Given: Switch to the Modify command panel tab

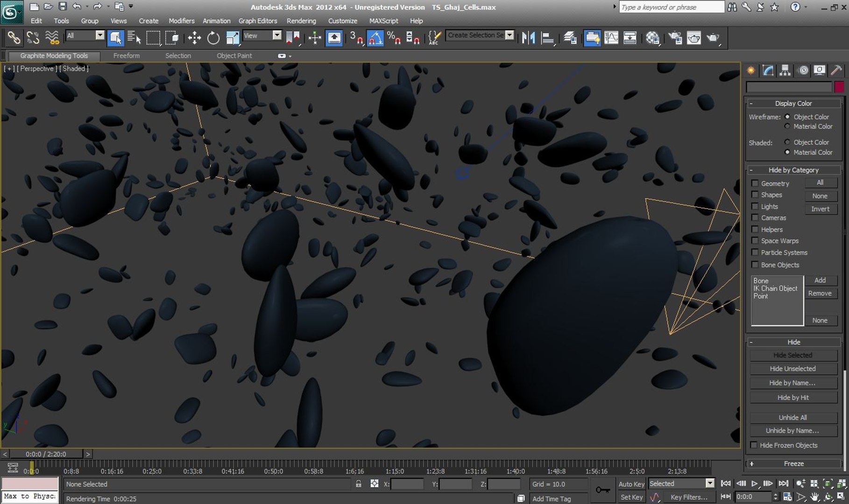Looking at the screenshot, I should (x=768, y=70).
